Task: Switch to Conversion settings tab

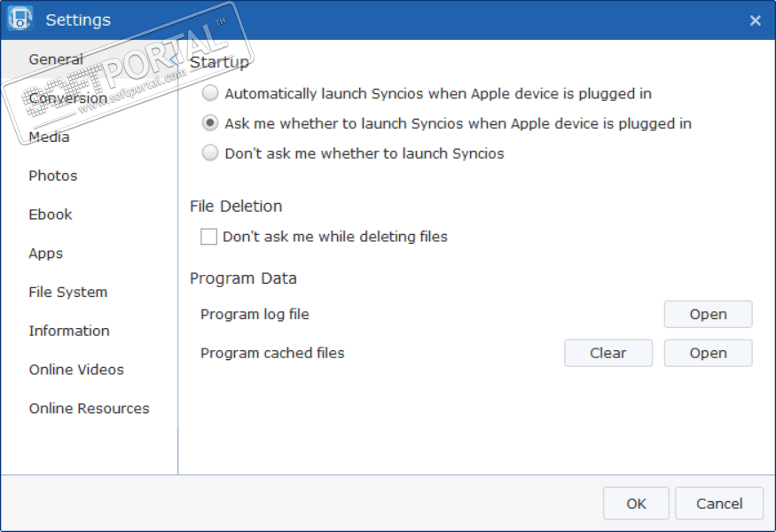Action: pos(67,98)
